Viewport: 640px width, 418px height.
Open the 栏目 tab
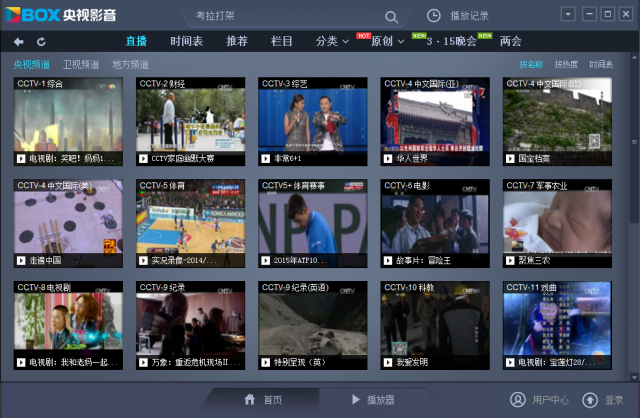click(282, 41)
